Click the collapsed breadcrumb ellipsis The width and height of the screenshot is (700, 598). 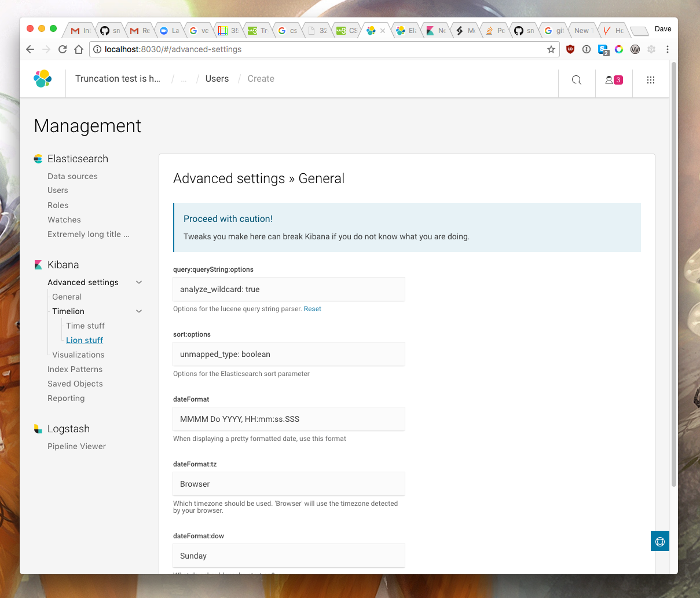[184, 79]
